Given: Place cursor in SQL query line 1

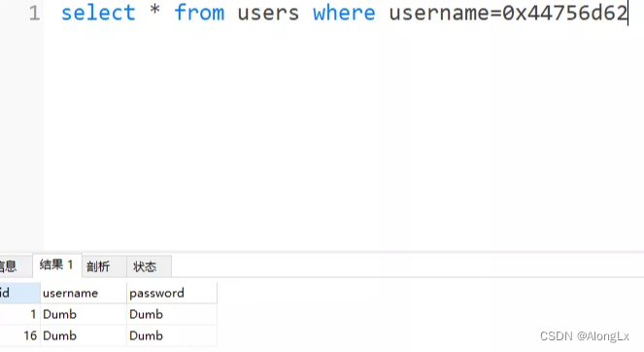Looking at the screenshot, I should coord(344,13).
